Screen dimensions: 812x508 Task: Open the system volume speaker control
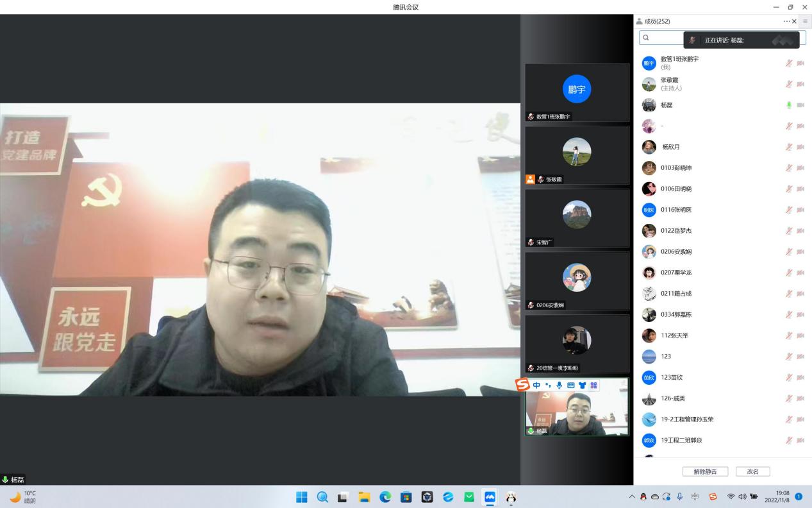(x=742, y=497)
